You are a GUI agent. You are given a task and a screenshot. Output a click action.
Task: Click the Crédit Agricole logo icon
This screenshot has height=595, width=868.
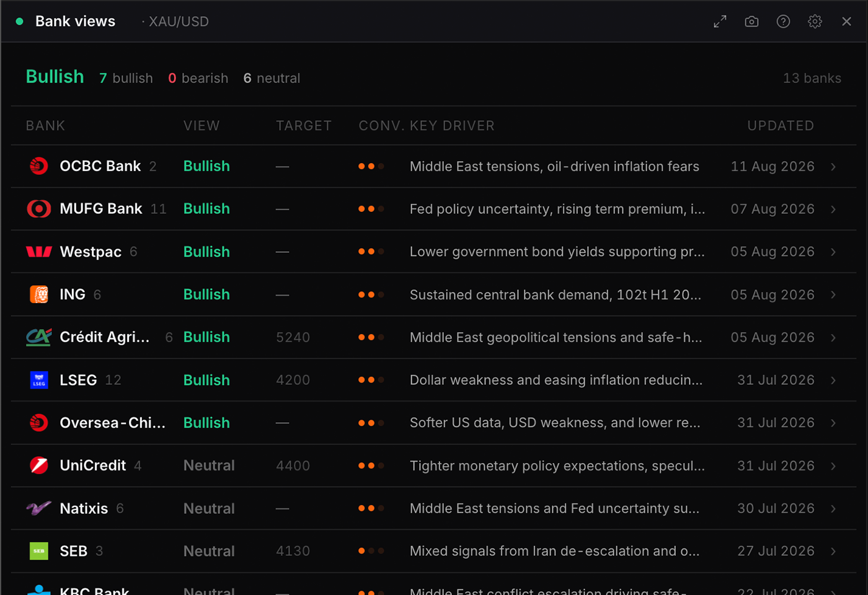[x=39, y=337]
